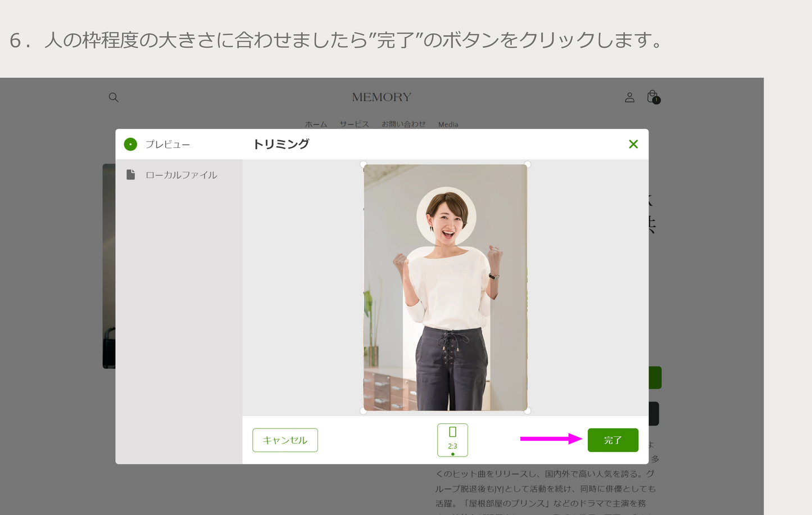Click the MEMORY site logo

(382, 97)
